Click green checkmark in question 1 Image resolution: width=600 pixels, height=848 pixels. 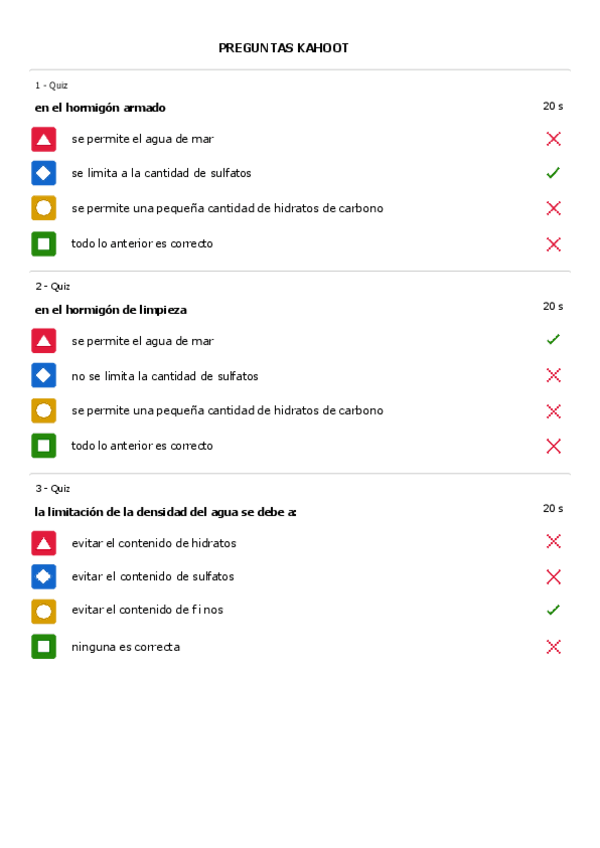553,173
